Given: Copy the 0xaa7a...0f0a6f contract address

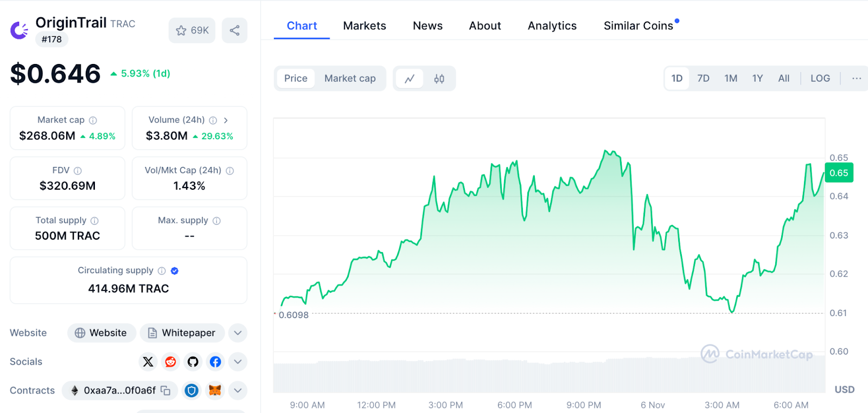Looking at the screenshot, I should click(165, 391).
